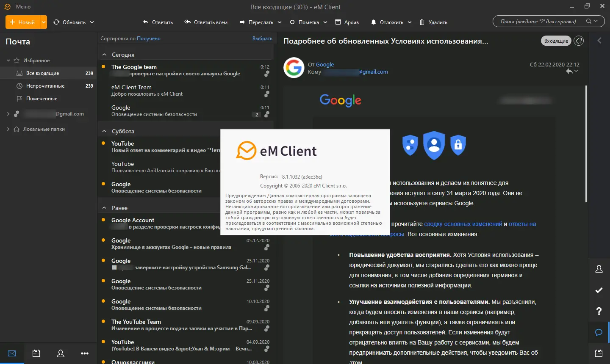The image size is (610, 364).
Task: Click account icon on The YouTube Team message
Action: [267, 328]
